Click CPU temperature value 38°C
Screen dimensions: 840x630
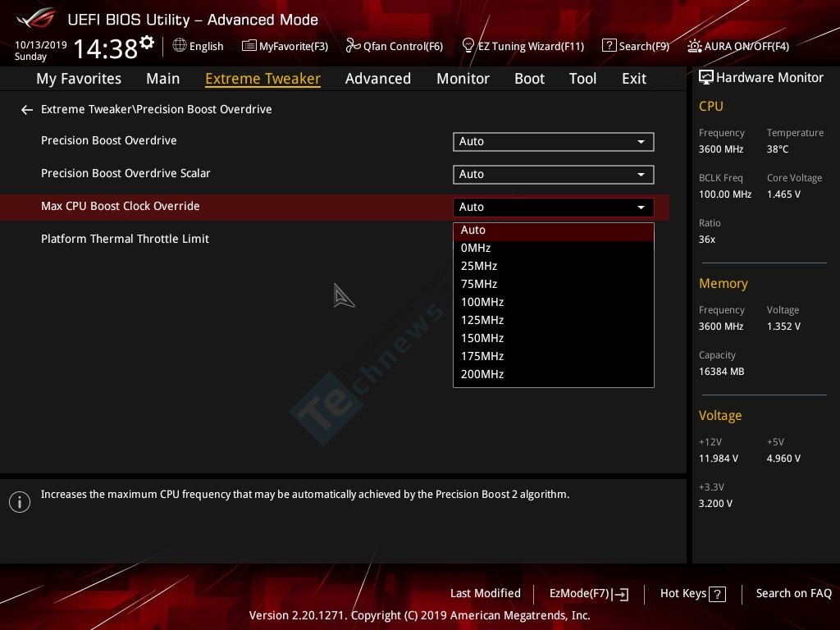pos(778,149)
